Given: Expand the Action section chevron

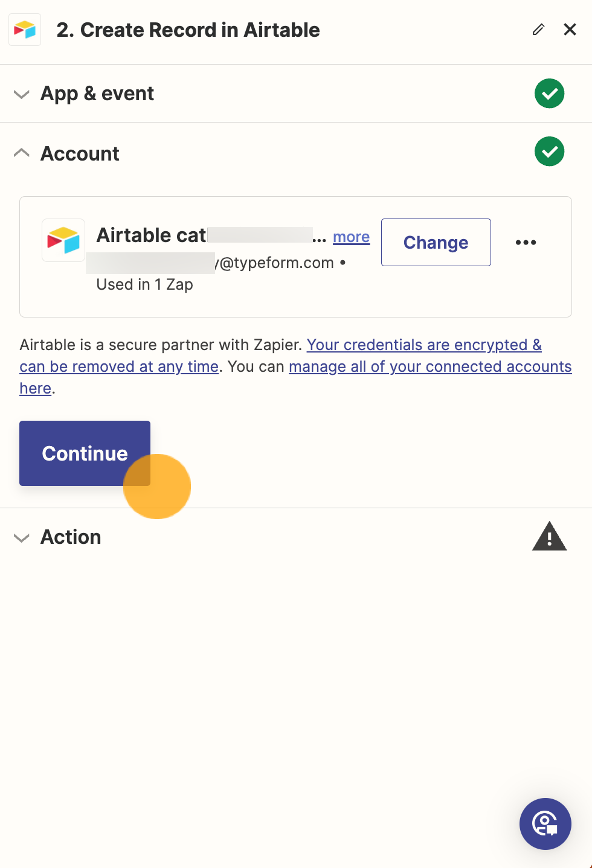Looking at the screenshot, I should click(22, 537).
